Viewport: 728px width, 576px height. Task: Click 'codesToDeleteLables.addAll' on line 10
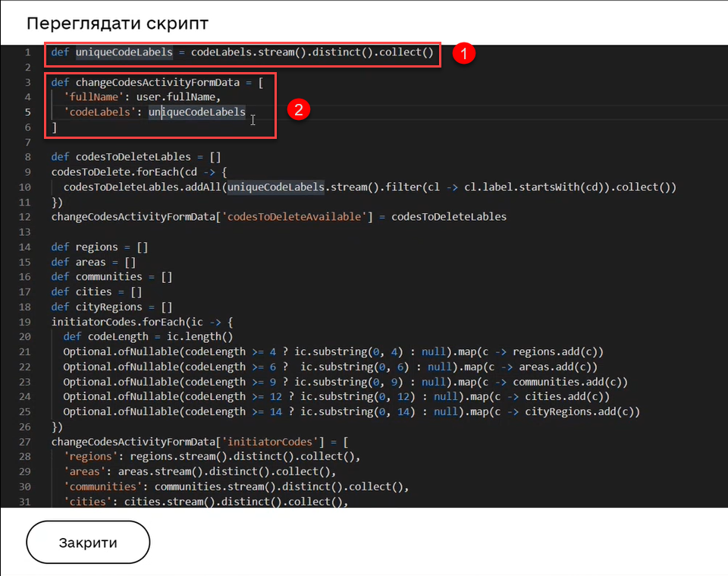click(x=142, y=187)
